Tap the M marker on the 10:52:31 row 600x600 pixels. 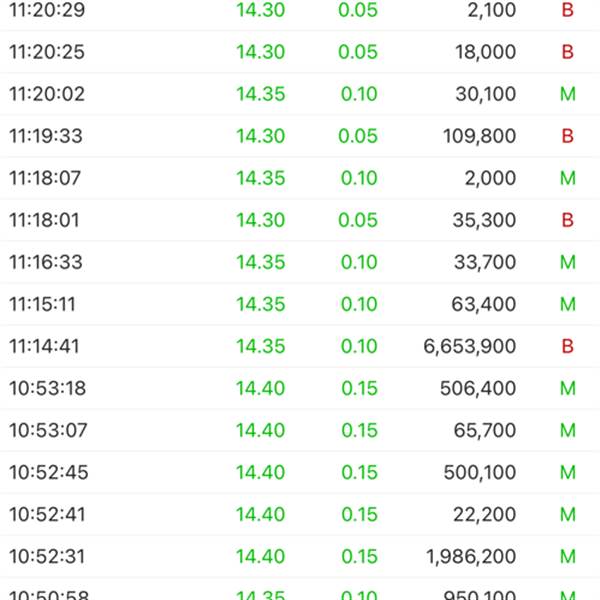click(567, 556)
